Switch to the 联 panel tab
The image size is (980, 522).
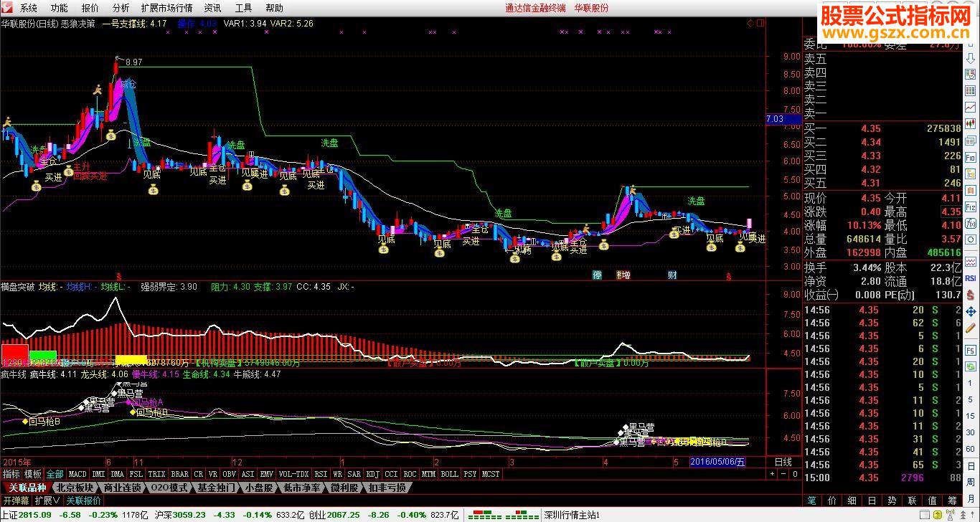tap(913, 500)
